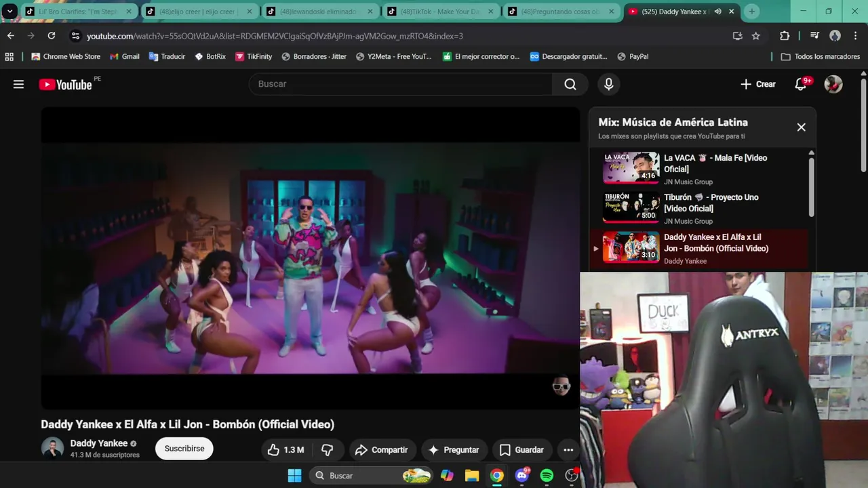View site information icon in address bar
The height and width of the screenshot is (488, 868).
75,36
